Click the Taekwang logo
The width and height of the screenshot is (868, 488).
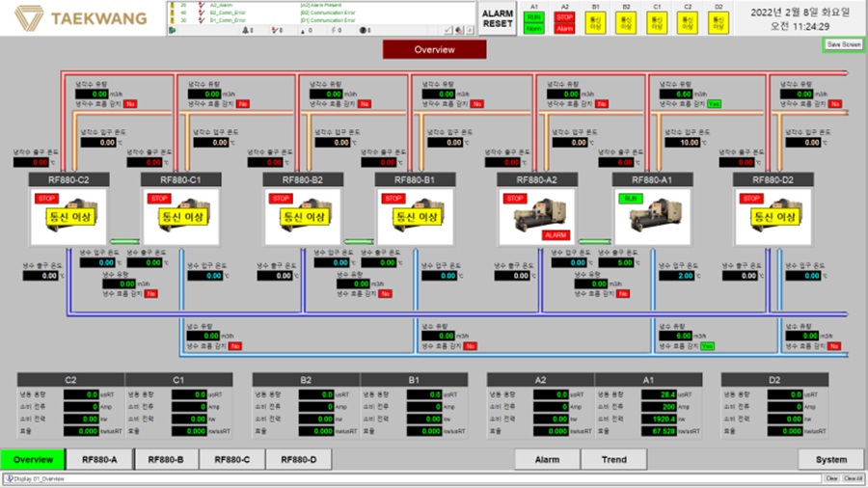81,18
